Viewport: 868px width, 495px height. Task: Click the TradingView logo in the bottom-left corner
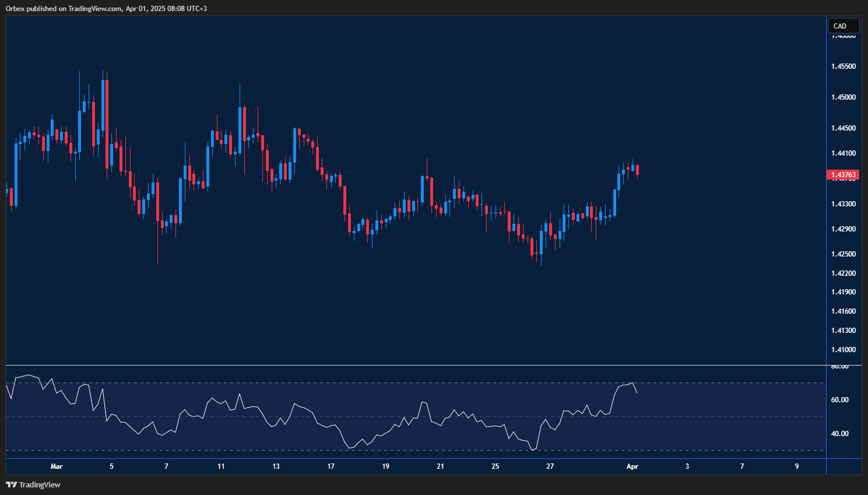pos(11,485)
